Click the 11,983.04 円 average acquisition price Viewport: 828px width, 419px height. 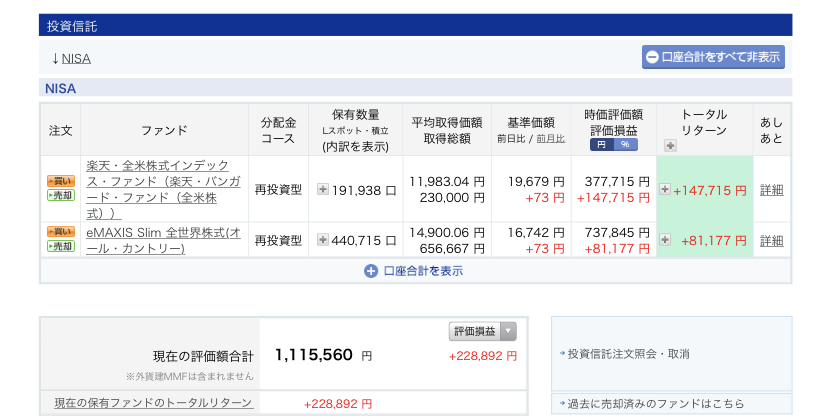(447, 182)
